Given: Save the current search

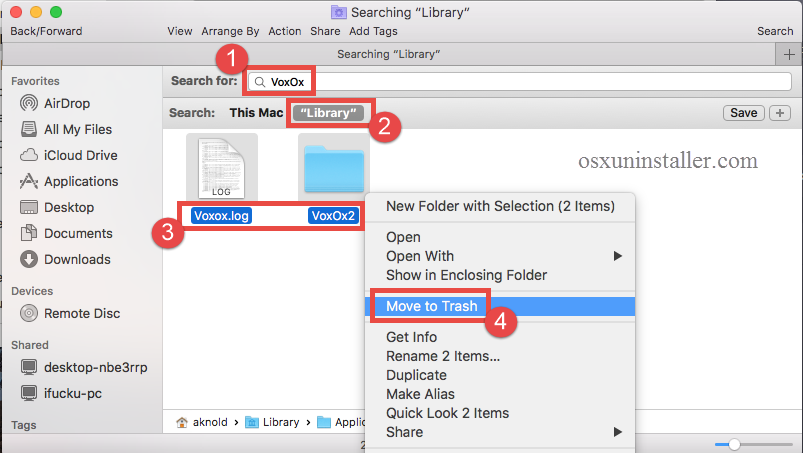Looking at the screenshot, I should tap(744, 113).
